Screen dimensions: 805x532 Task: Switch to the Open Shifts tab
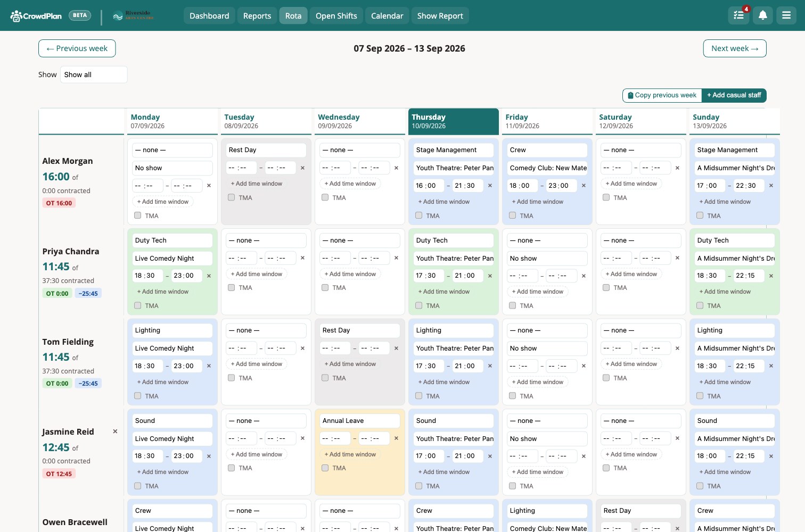coord(336,16)
